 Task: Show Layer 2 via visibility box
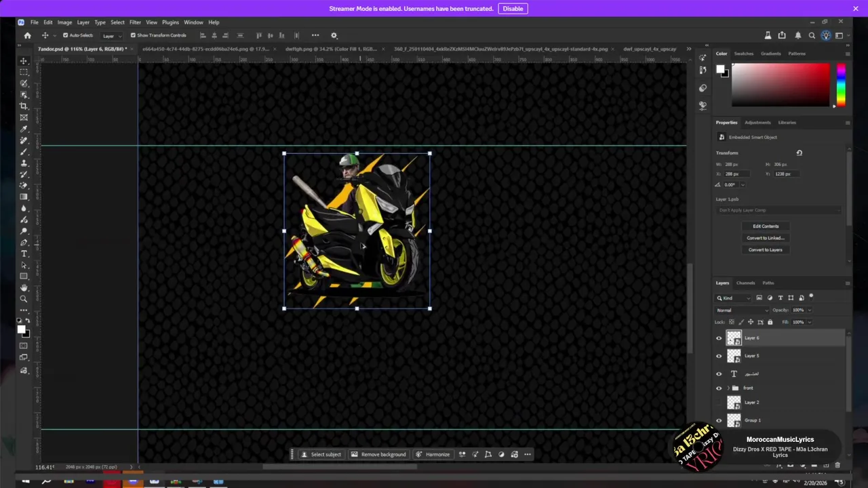point(719,403)
